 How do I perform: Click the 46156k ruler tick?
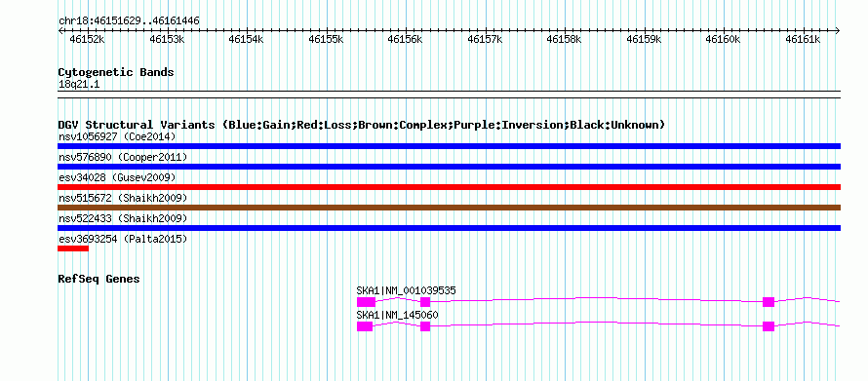pyautogui.click(x=406, y=39)
